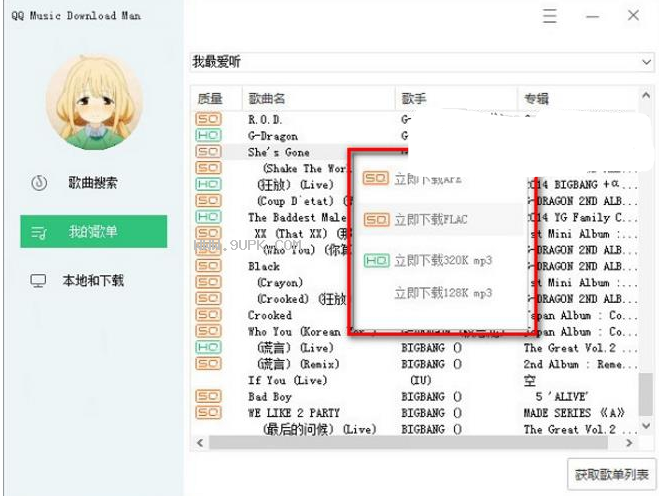659x496 pixels.
Task: Click artist (IU) cell
Action: [421, 380]
